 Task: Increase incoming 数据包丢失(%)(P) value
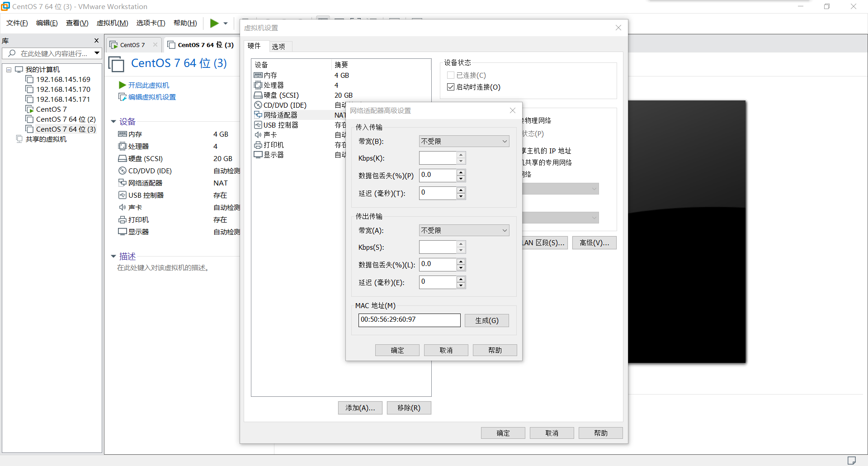pyautogui.click(x=461, y=173)
